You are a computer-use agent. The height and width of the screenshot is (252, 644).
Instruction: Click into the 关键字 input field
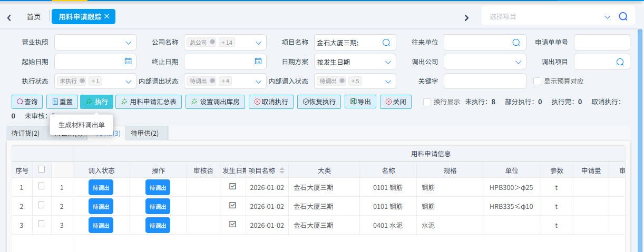pyautogui.click(x=485, y=81)
